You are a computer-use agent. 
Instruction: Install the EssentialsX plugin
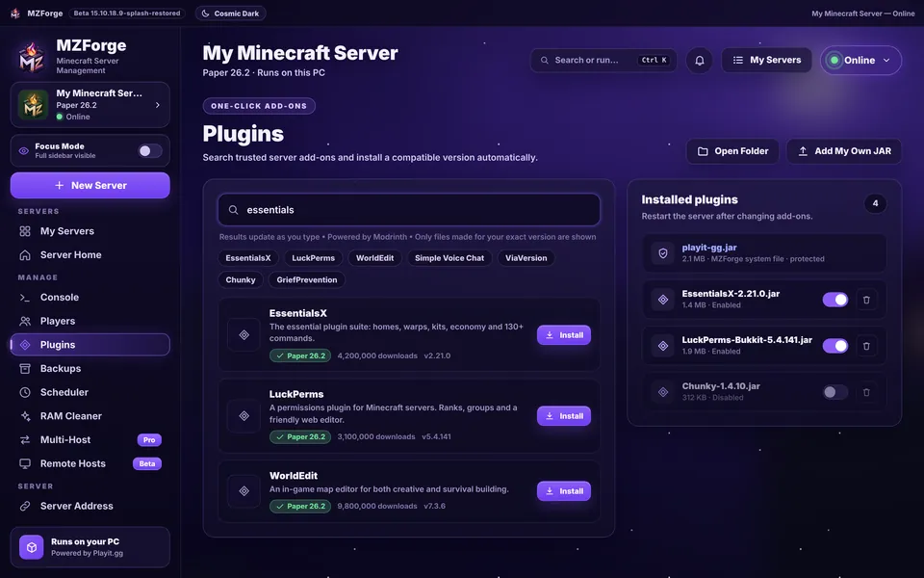tap(563, 335)
